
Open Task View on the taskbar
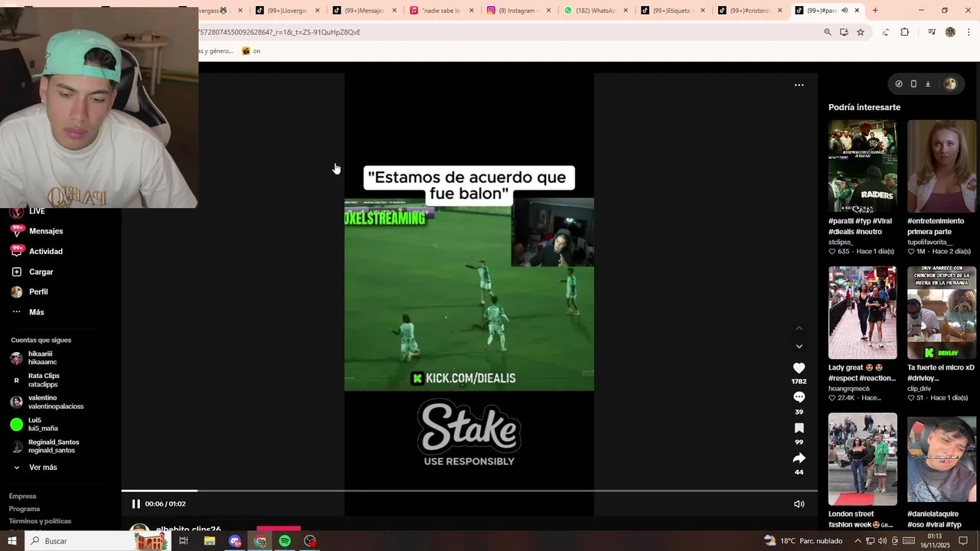click(x=184, y=541)
